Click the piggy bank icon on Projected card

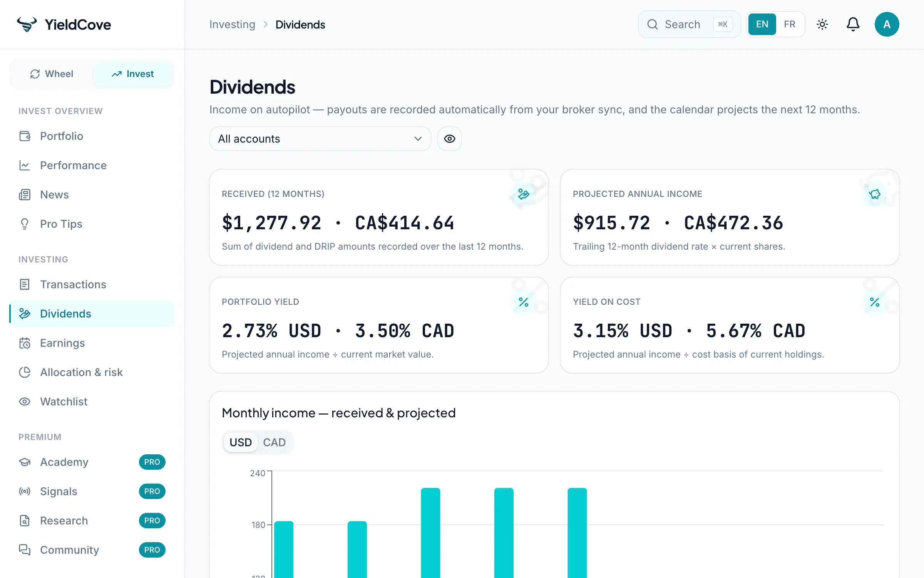point(875,194)
